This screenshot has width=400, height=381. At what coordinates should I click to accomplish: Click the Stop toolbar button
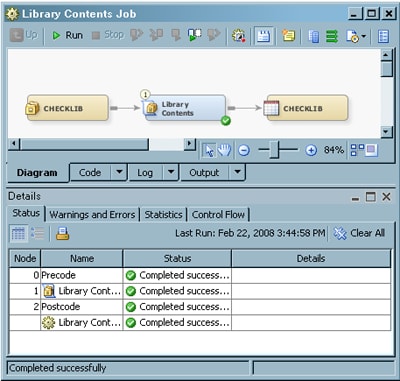point(108,35)
